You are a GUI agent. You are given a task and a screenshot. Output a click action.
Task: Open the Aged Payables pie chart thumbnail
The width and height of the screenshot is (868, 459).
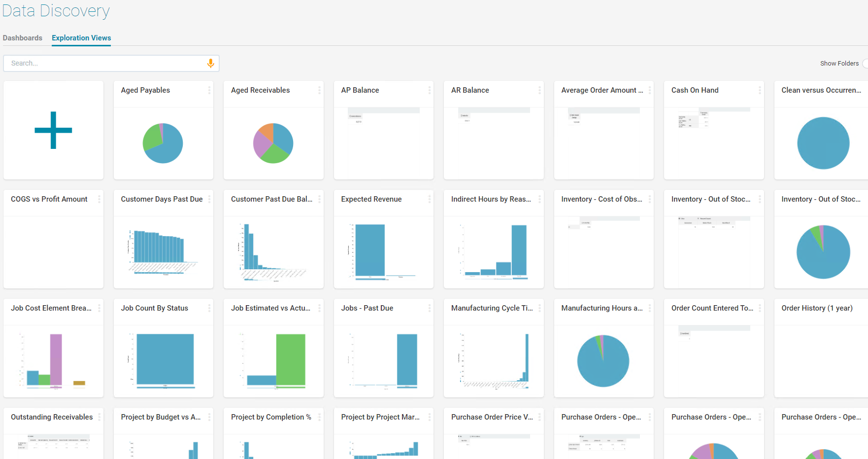pyautogui.click(x=163, y=143)
